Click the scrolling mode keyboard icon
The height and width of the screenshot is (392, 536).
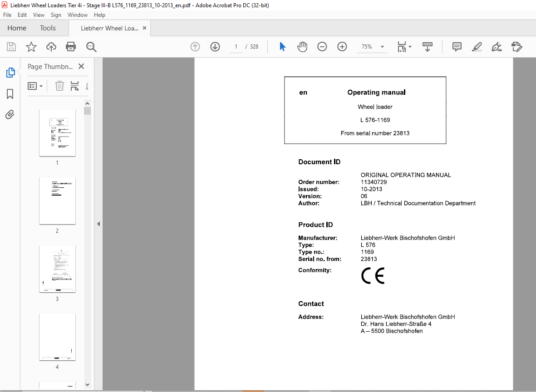427,47
